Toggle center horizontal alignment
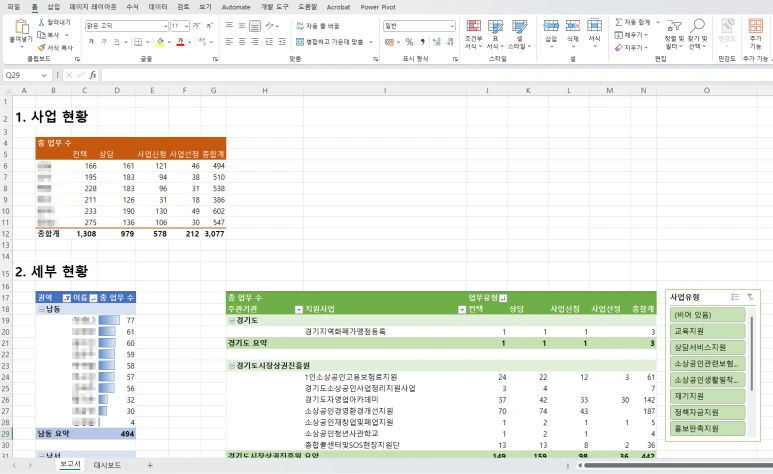 coord(242,42)
